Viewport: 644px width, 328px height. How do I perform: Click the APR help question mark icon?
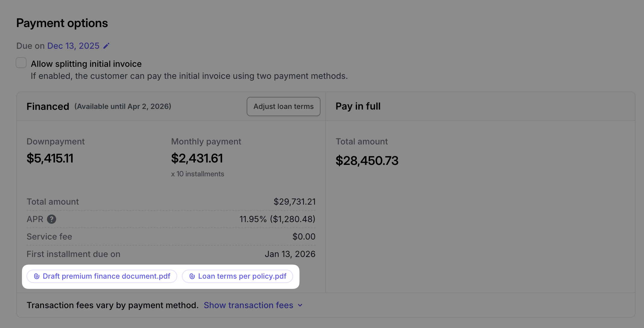pyautogui.click(x=52, y=219)
